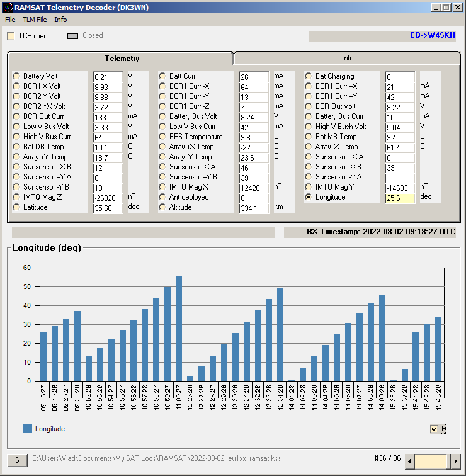Select the High V Bush Volt radio button
The width and height of the screenshot is (466, 476).
click(309, 127)
